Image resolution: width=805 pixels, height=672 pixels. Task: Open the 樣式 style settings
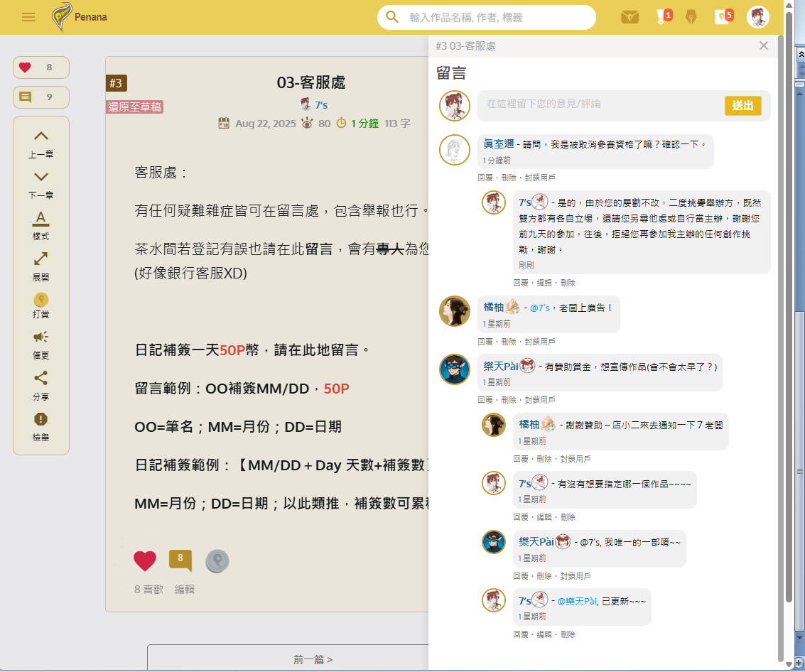click(x=41, y=226)
